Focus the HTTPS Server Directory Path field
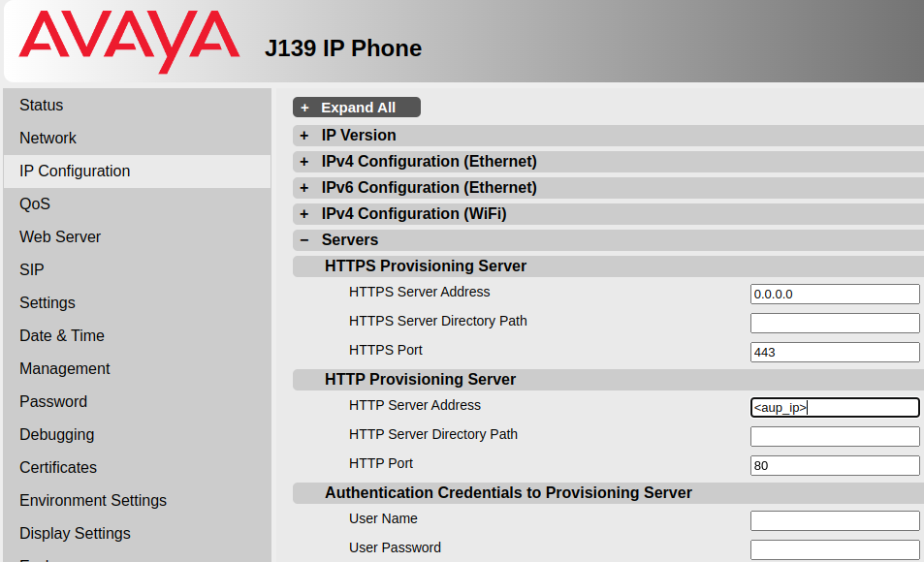Screen dimensions: 924x562 tap(835, 324)
